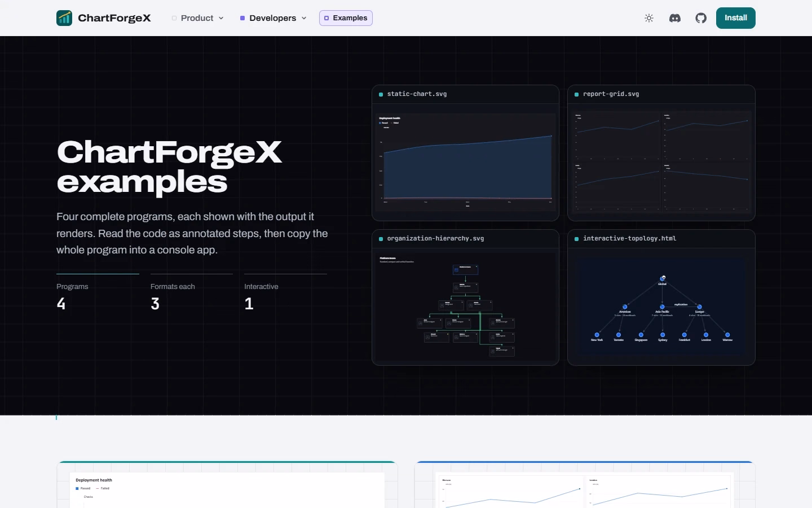Click the Warsaw line chart in report card
This screenshot has height=508, width=812.
[x=511, y=492]
